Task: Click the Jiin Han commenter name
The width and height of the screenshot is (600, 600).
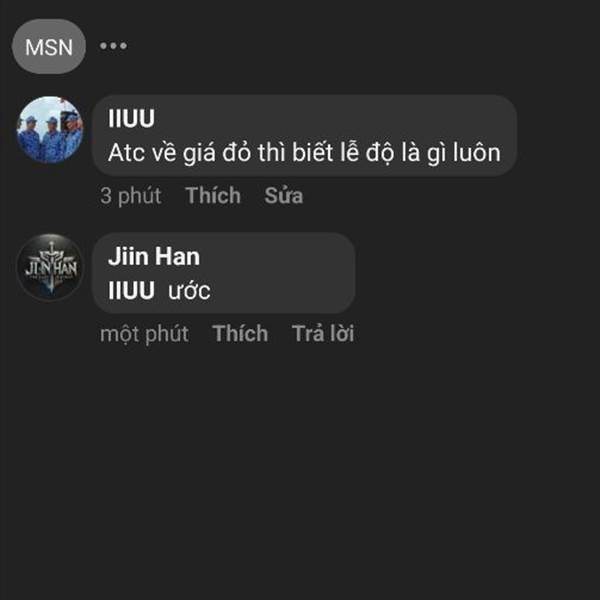Action: [x=154, y=256]
